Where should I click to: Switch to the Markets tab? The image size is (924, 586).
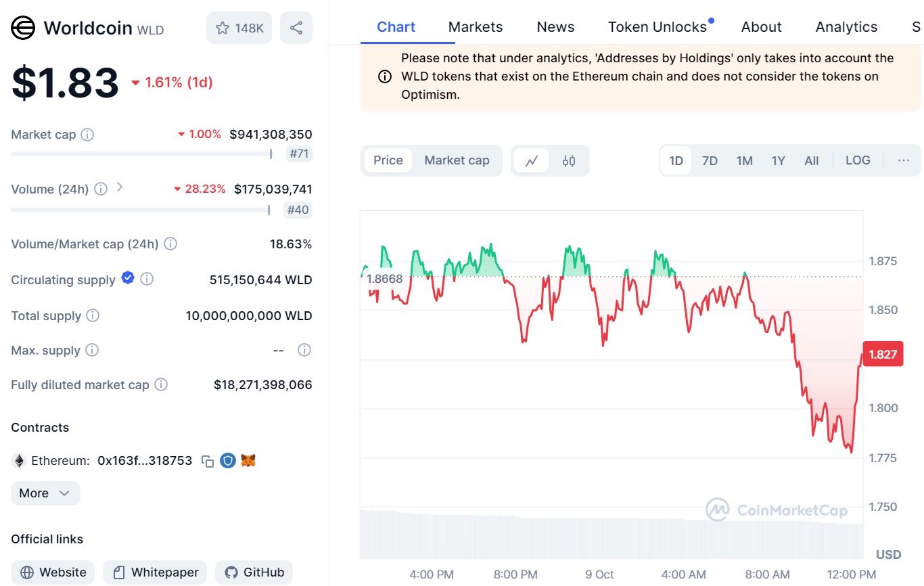476,27
